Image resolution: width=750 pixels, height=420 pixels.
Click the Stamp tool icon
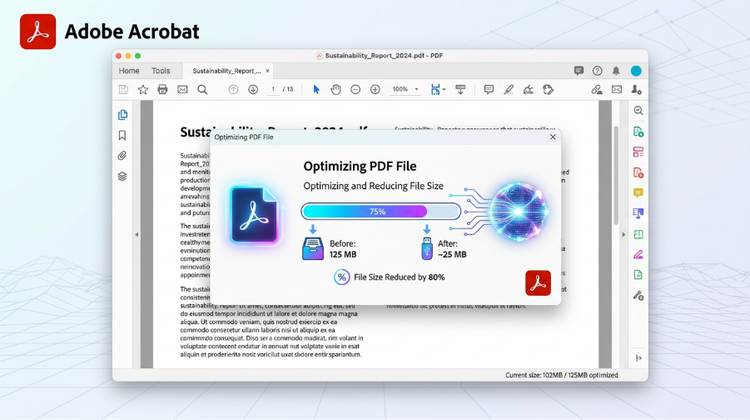click(548, 89)
